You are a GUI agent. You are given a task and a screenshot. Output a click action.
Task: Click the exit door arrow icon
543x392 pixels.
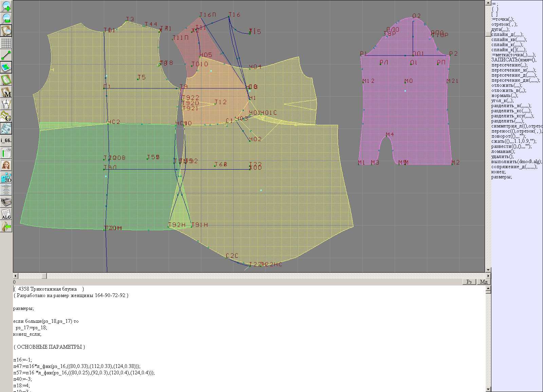[6, 226]
